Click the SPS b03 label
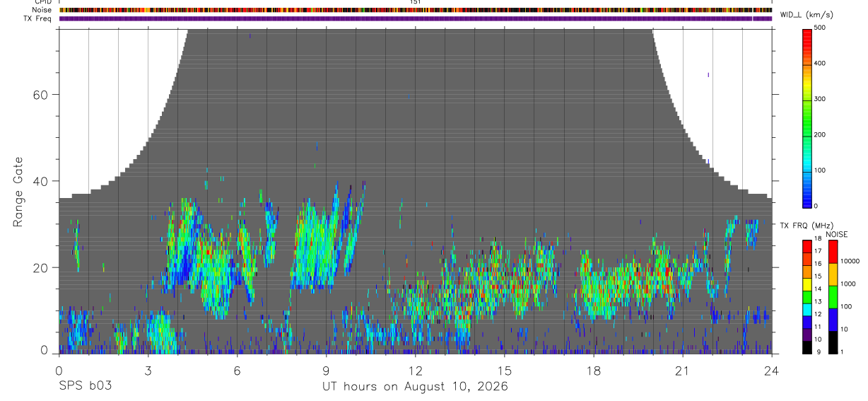Screen dimensions: 868x401 85,386
